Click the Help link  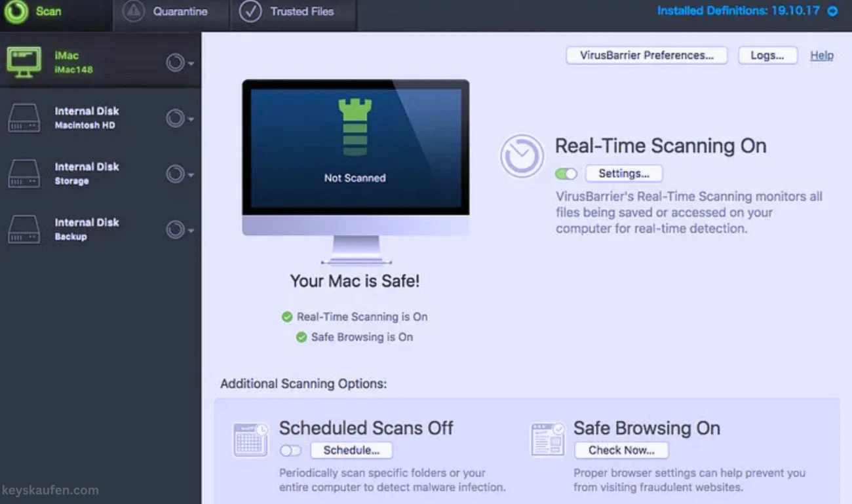821,56
